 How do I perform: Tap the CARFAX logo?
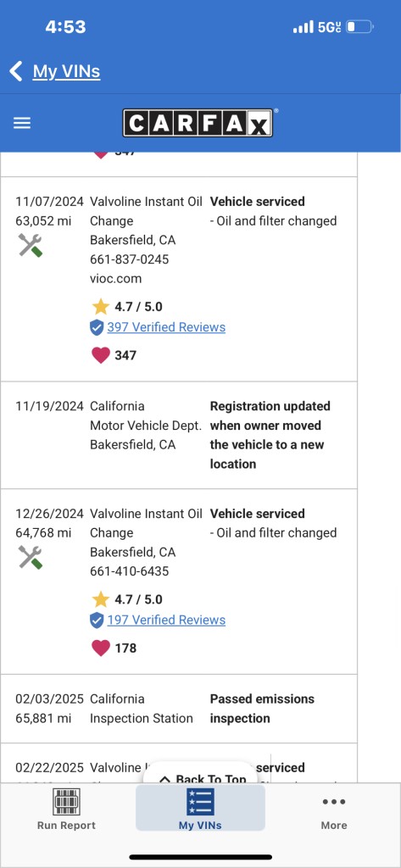point(198,123)
